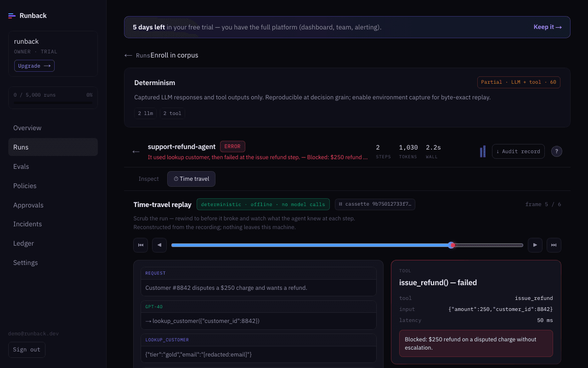The height and width of the screenshot is (368, 588).
Task: Click the '2 tool' tag
Action: point(172,113)
